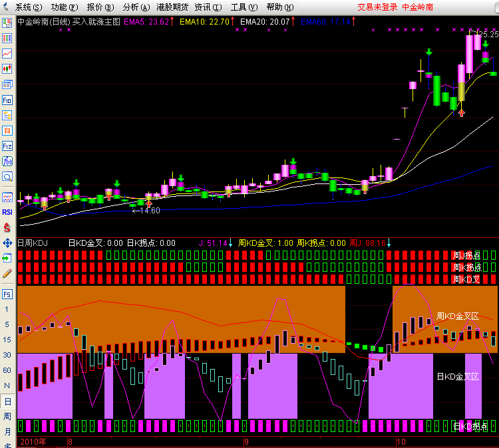Screen dimensions: 499x448
Task: Click the blue four-way move arrows icon
Action: coord(7,243)
